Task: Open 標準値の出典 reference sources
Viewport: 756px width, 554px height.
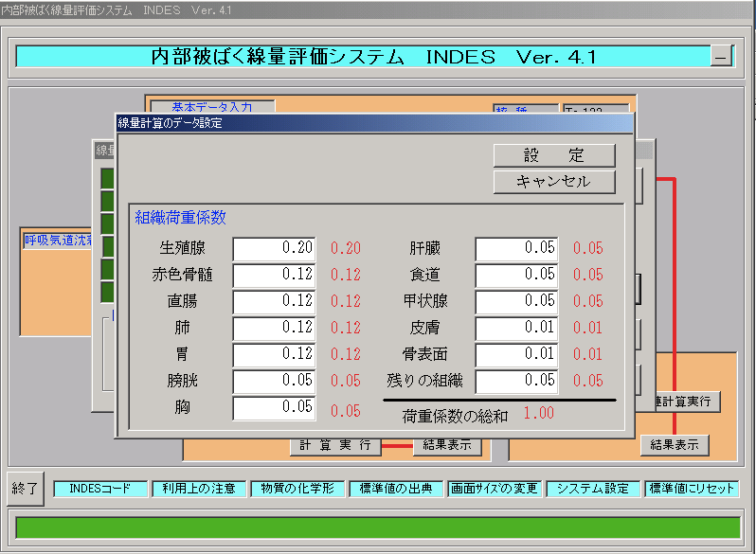Action: [396, 489]
